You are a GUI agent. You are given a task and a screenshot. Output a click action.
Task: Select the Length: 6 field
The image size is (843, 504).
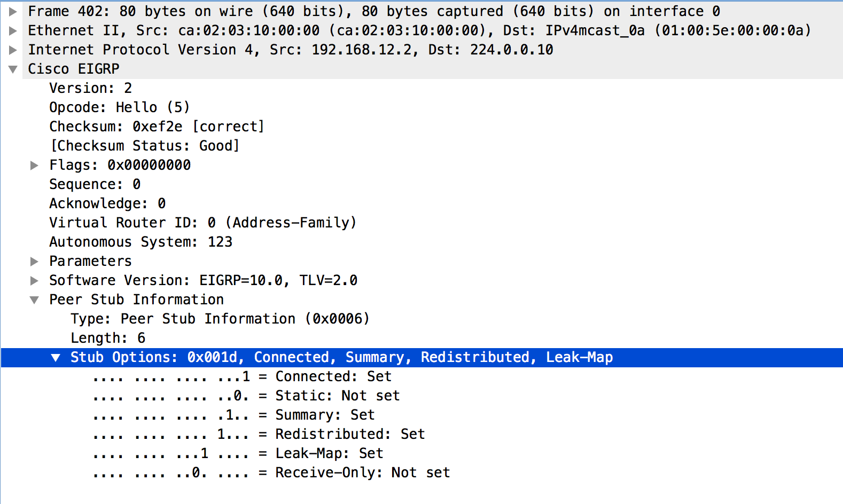(108, 338)
